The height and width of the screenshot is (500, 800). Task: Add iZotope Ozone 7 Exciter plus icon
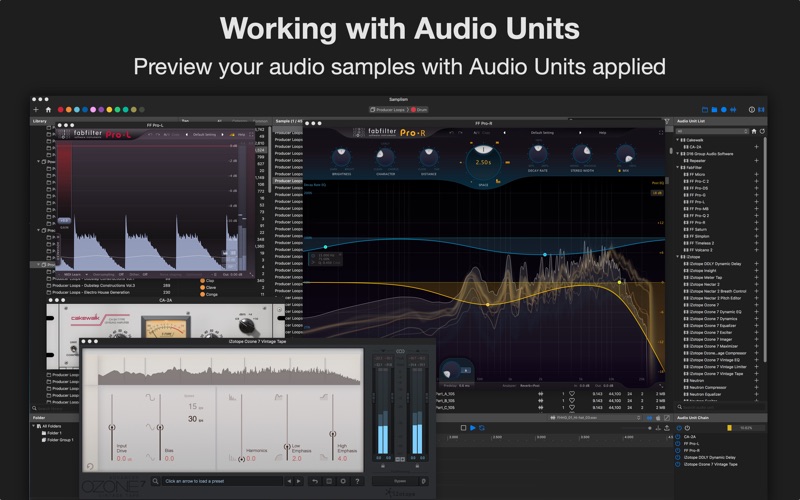(x=756, y=333)
